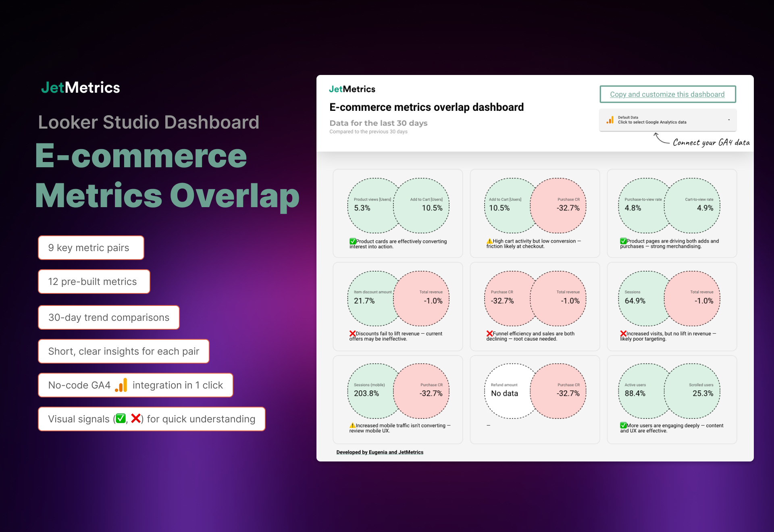This screenshot has width=774, height=532.
Task: Click red X beside 'Discounts fail to lift revenue'
Action: [x=352, y=333]
